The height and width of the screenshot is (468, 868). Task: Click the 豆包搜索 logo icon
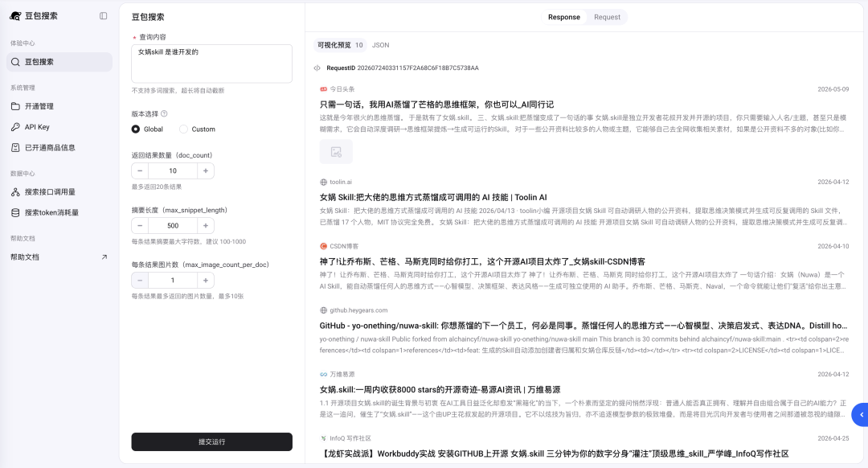tap(15, 16)
